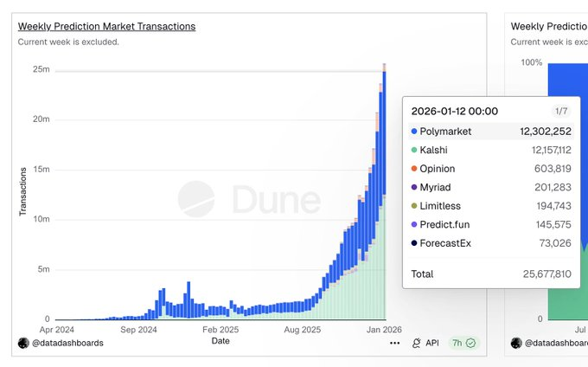
Task: Click the @datadashboards avatar under the left chart
Action: tap(23, 343)
